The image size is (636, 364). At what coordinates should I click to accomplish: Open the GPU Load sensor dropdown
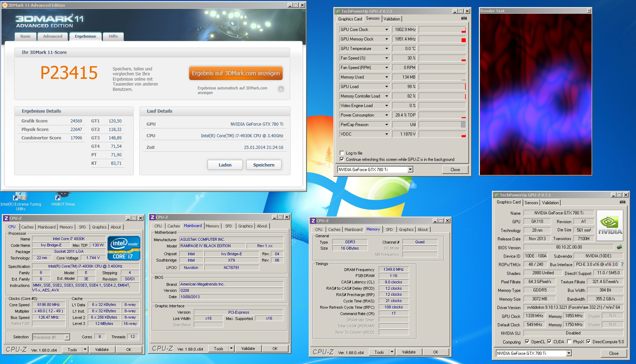point(387,87)
